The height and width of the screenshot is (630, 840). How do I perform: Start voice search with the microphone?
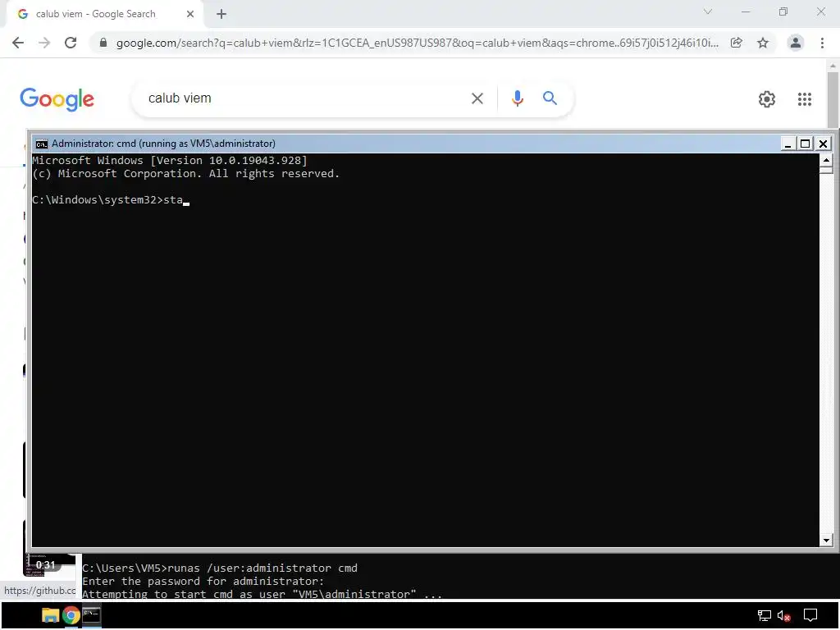tap(517, 98)
